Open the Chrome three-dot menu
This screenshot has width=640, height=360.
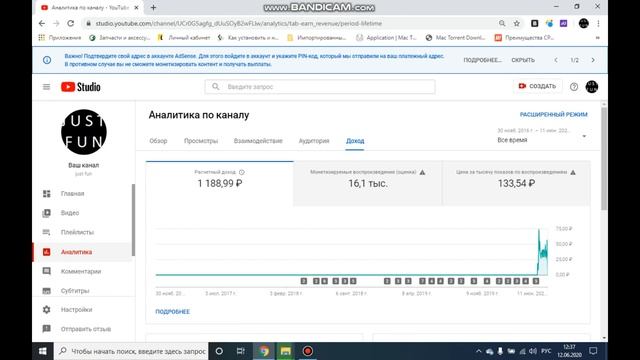click(x=598, y=23)
